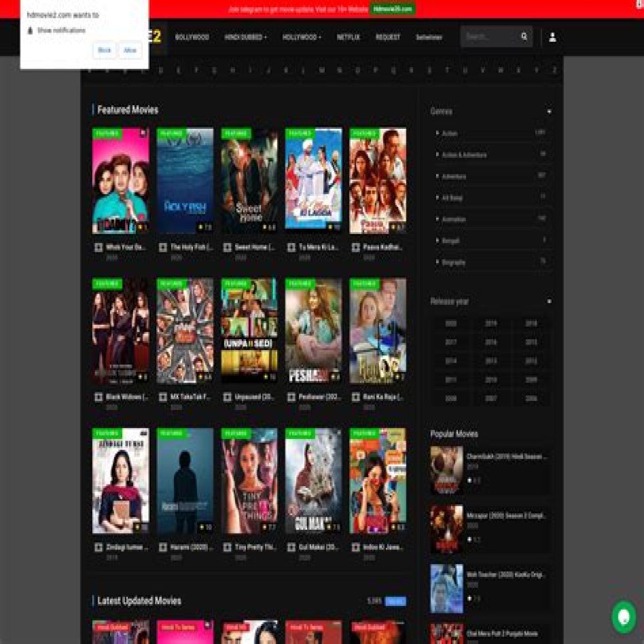Block notifications in the browser prompt

pyautogui.click(x=105, y=50)
